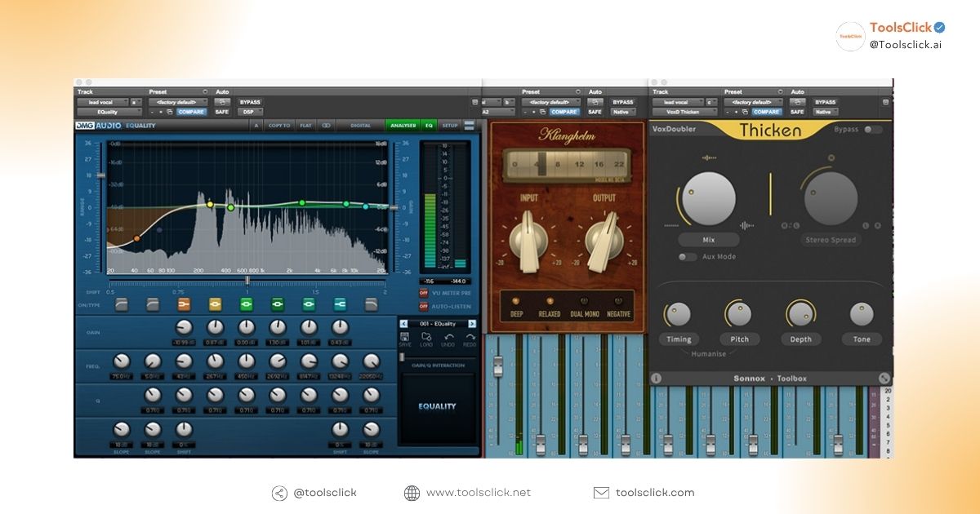The image size is (980, 514).
Task: Click the Klanghelm OUTPUT knob
Action: [x=605, y=242]
